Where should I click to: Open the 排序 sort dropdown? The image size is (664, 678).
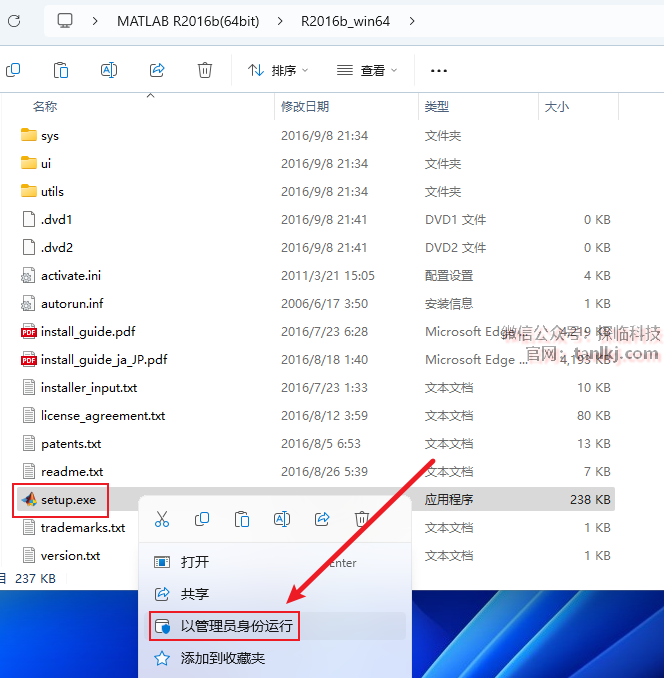click(x=278, y=70)
